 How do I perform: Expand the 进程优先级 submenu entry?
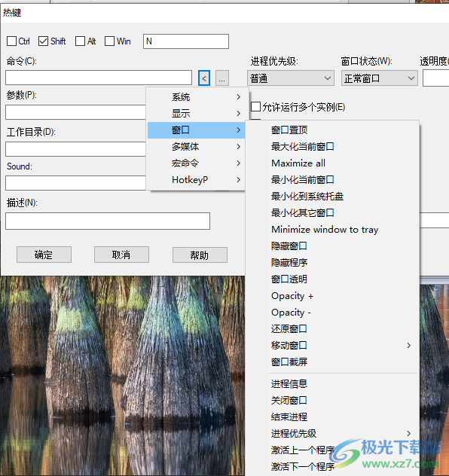coord(332,434)
